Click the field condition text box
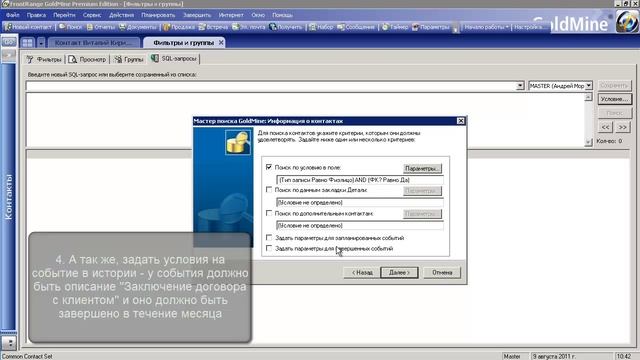 pos(360,180)
